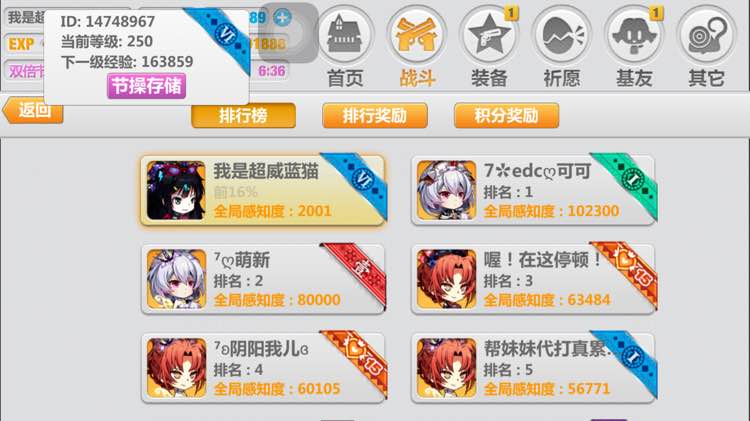Select rank 1 player 7✲edc可可 entry
750x421 pixels.
point(533,190)
